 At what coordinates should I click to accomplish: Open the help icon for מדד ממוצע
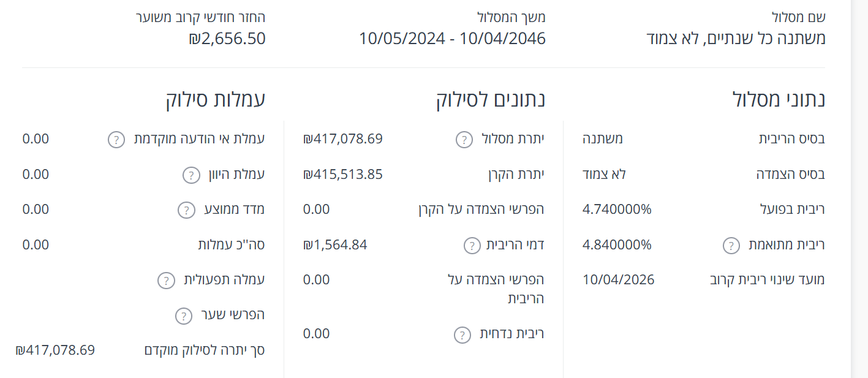pyautogui.click(x=185, y=210)
